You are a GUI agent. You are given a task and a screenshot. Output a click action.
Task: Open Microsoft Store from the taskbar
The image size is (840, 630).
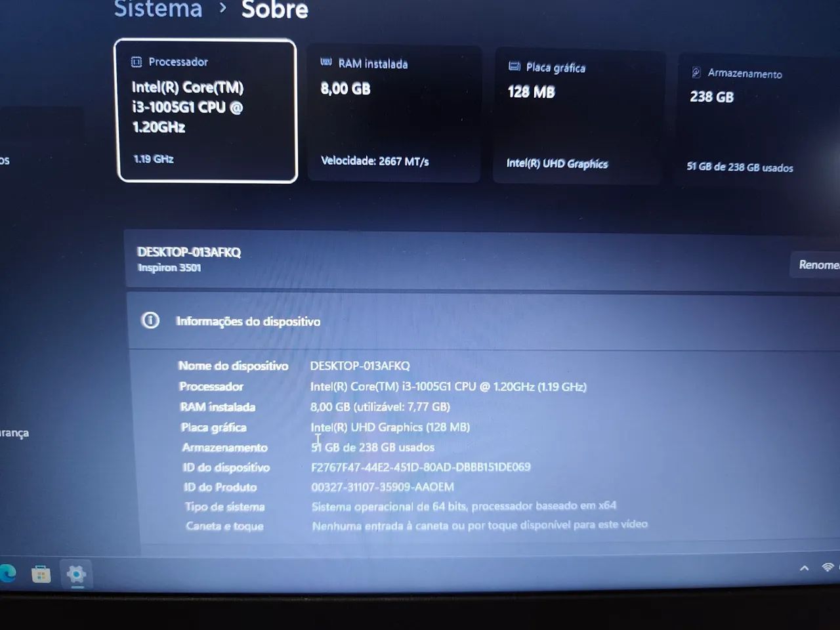tap(41, 574)
